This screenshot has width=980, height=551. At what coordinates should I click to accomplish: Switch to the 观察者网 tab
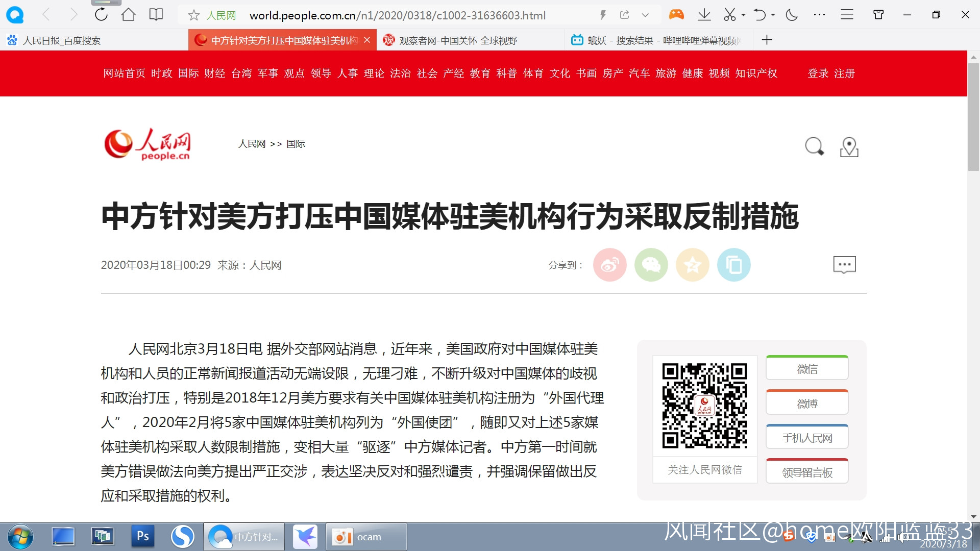tap(458, 40)
